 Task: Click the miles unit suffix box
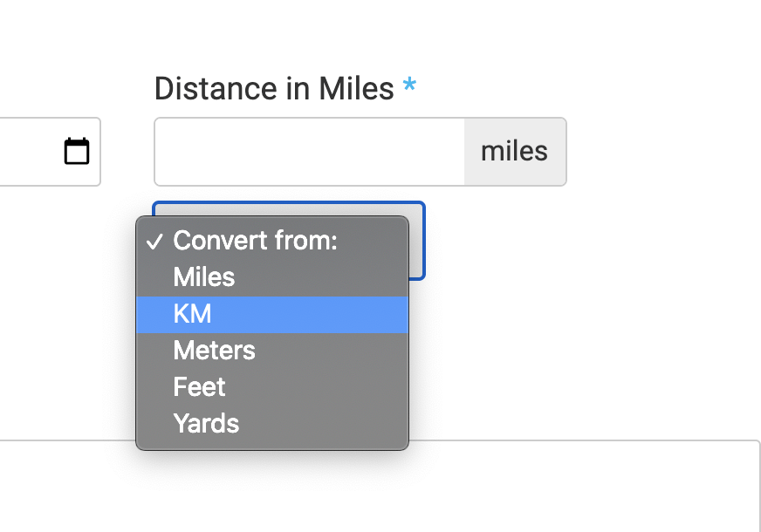[x=515, y=152]
